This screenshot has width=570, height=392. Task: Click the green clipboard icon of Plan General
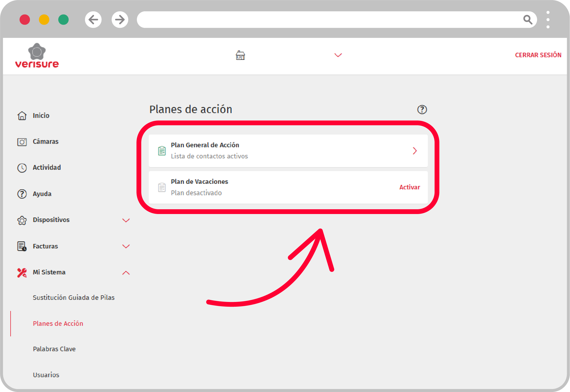pos(162,151)
